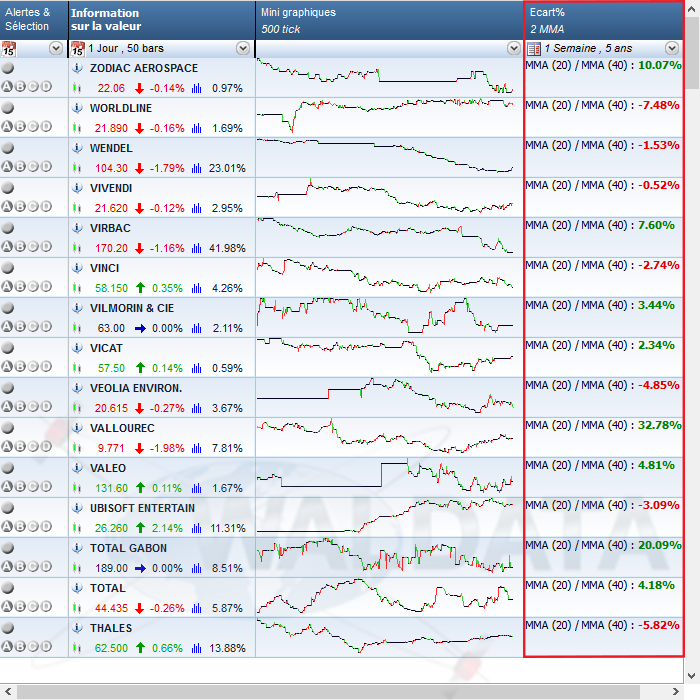Screen dimensions: 700x700
Task: Toggle alert bullet for WENDEL
Action: pyautogui.click(x=8, y=148)
